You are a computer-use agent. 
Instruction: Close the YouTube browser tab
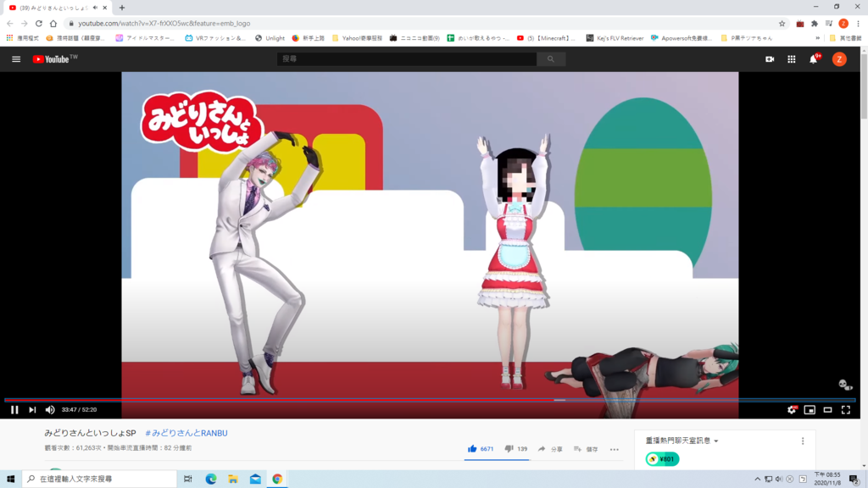point(104,8)
